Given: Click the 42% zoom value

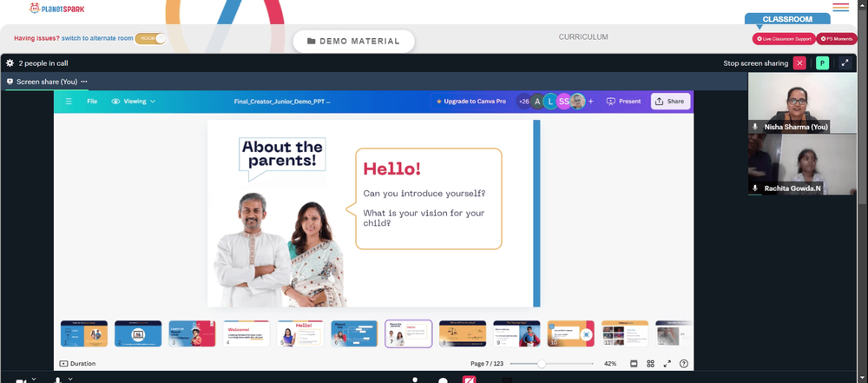Looking at the screenshot, I should 610,364.
